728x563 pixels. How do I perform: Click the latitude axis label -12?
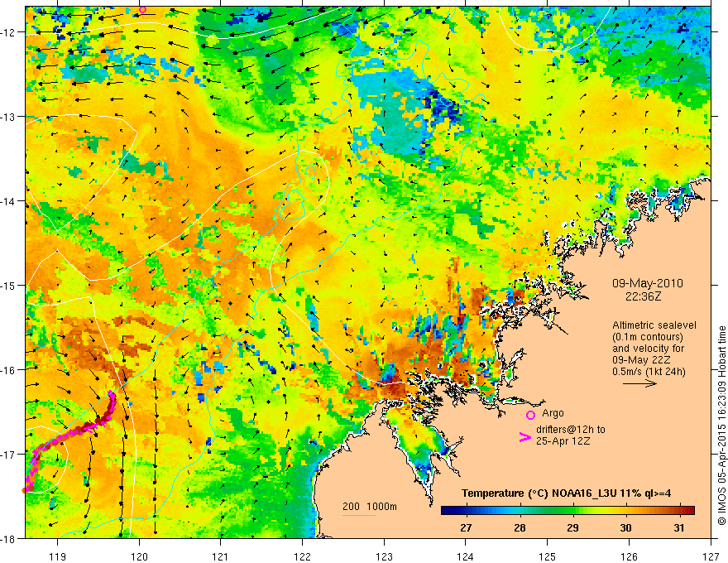pos(8,32)
